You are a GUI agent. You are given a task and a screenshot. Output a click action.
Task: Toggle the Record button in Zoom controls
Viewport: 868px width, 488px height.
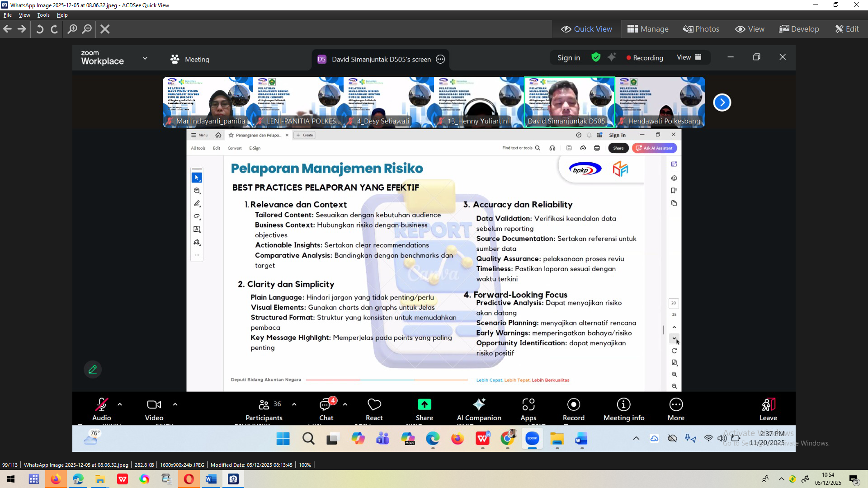(573, 405)
